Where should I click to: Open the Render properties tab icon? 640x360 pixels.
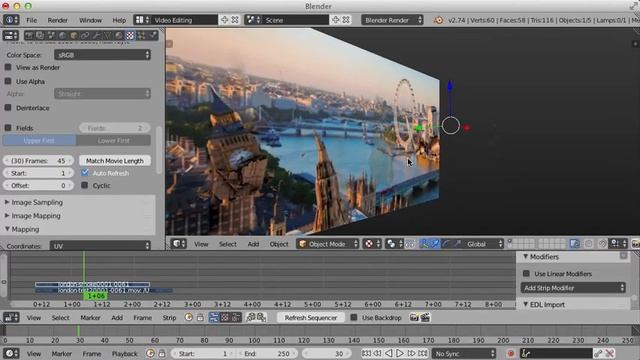click(29, 36)
